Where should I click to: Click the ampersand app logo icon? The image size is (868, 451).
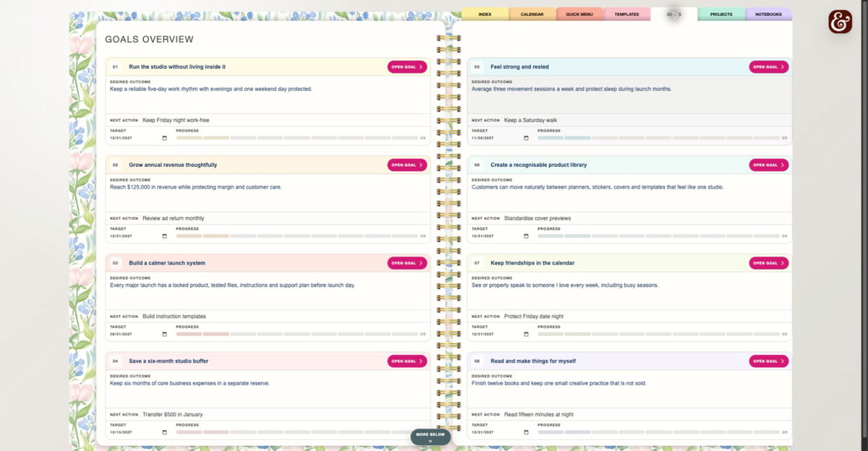(840, 22)
